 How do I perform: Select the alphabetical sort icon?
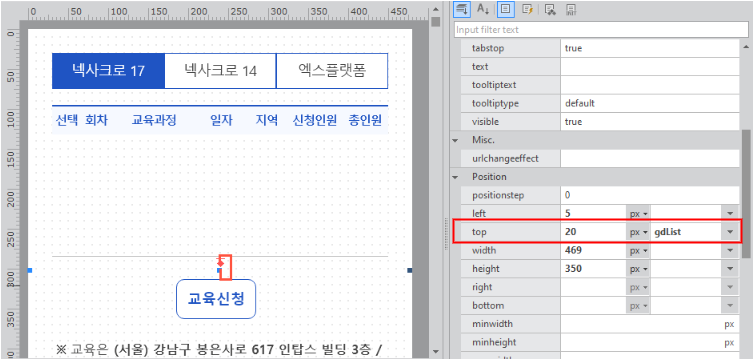(483, 8)
